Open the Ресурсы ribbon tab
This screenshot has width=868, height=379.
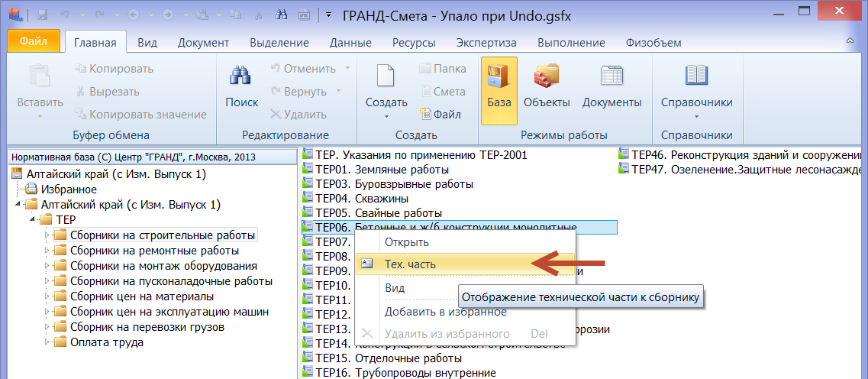coord(414,43)
